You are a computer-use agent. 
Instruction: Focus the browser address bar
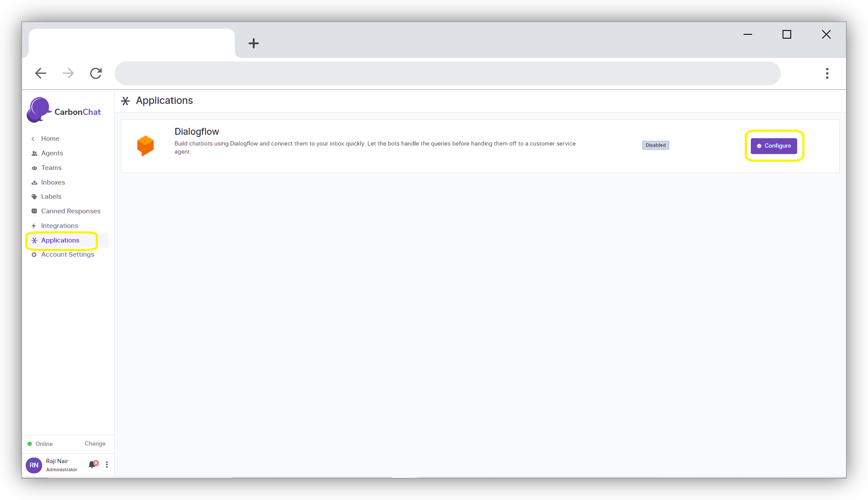[x=447, y=73]
